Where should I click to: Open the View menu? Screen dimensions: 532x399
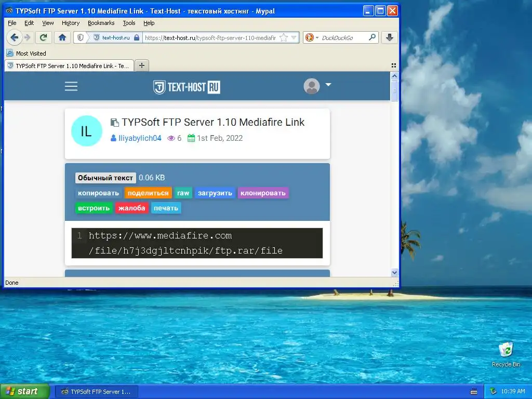(x=48, y=23)
